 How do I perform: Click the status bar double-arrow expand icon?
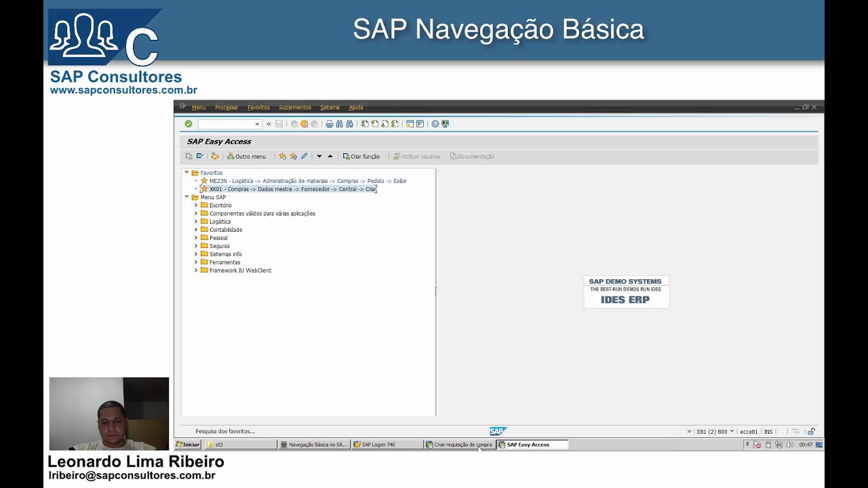pos(690,432)
